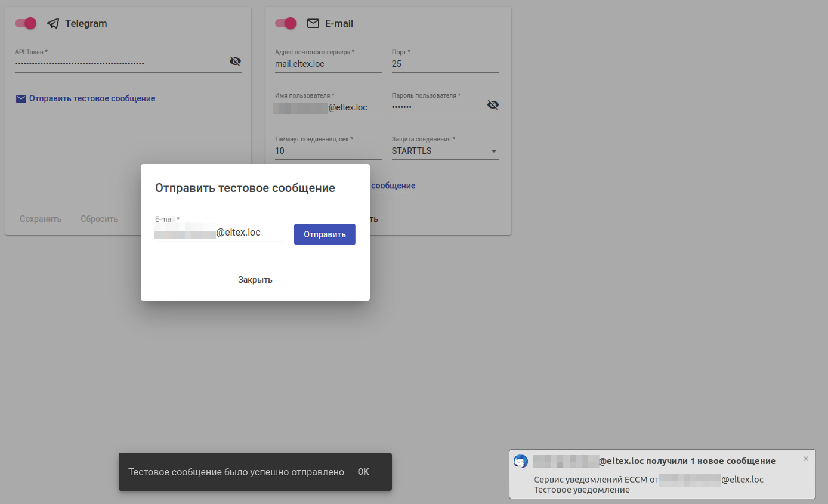Click the Telegram paper plane icon
This screenshot has width=828, height=504.
click(x=53, y=23)
